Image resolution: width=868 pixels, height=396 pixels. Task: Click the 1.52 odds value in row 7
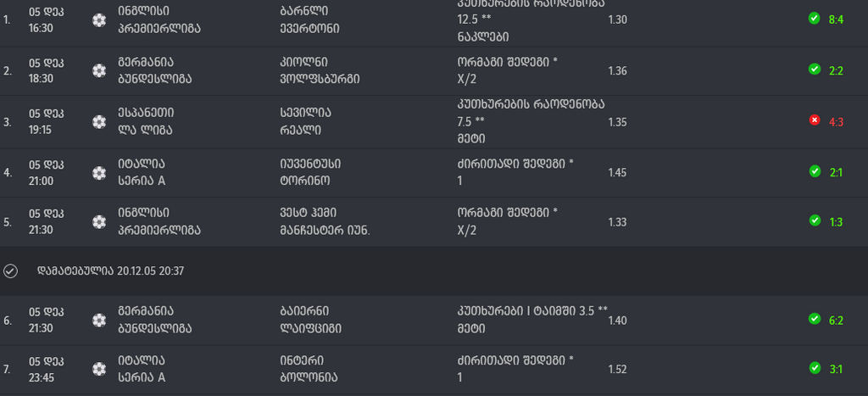pyautogui.click(x=617, y=369)
